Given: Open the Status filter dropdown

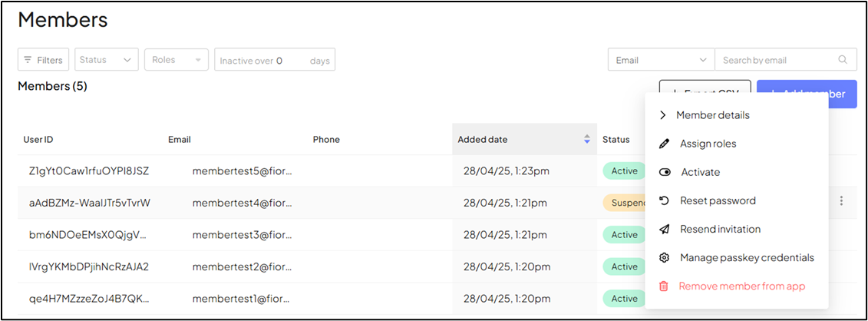Looking at the screenshot, I should coord(107,60).
